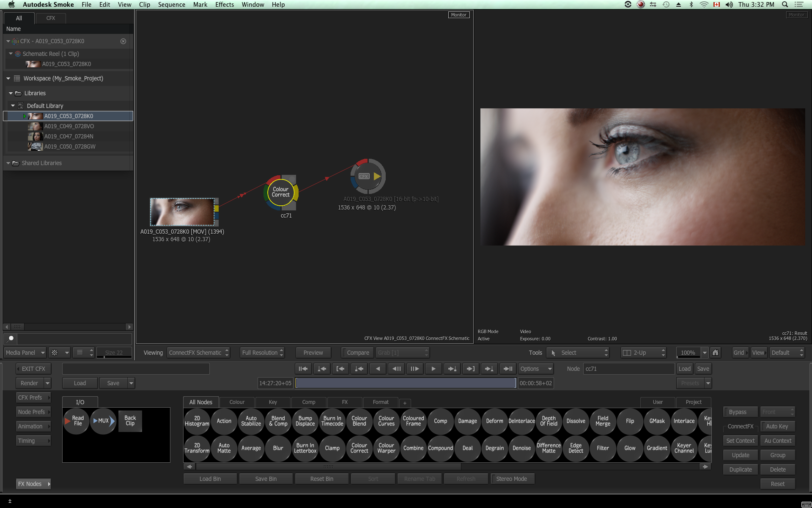Click the Colour Correct node in schematic
Viewport: 812px width, 508px height.
[280, 192]
